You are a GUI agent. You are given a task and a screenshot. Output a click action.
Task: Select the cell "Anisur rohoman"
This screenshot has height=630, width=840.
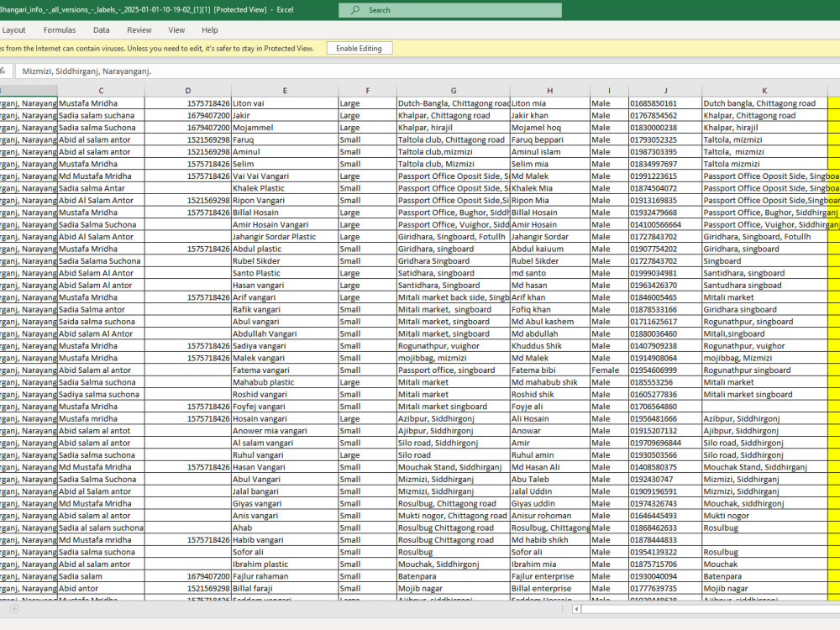549,516
